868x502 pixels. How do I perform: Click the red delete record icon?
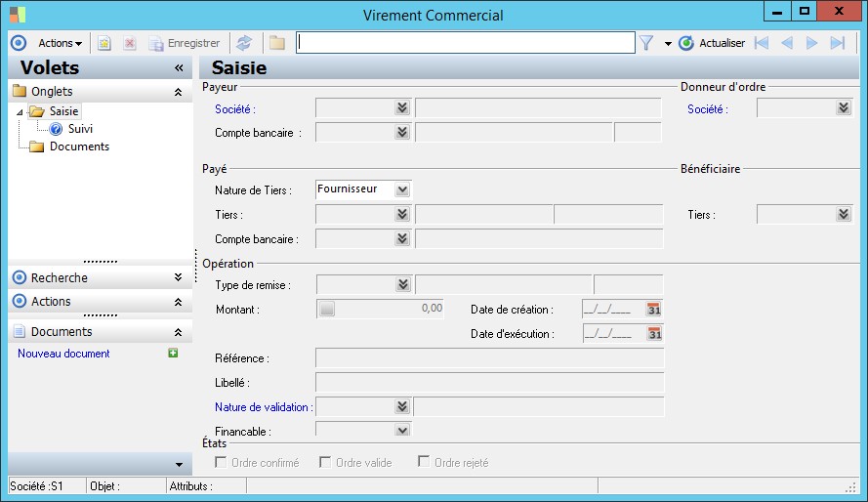pos(130,43)
